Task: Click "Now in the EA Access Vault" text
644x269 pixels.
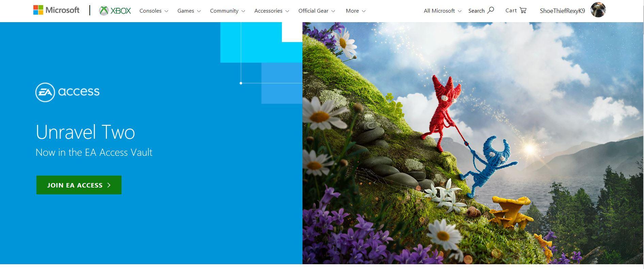Action: (x=94, y=152)
